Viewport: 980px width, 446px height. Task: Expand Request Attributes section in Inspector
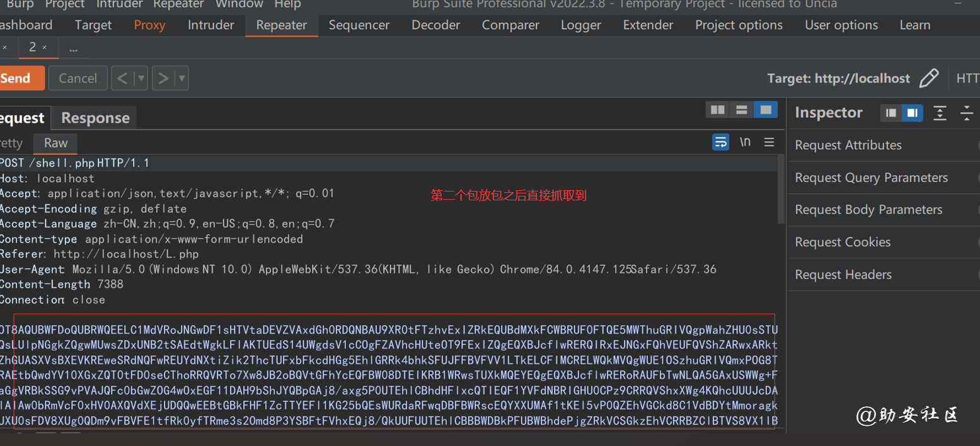click(x=884, y=145)
